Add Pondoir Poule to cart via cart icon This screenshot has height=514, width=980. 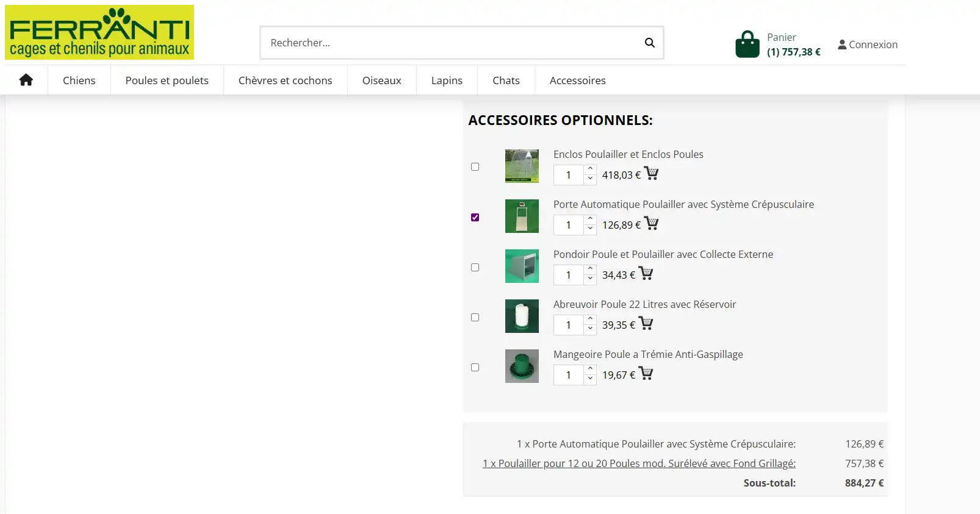point(646,274)
